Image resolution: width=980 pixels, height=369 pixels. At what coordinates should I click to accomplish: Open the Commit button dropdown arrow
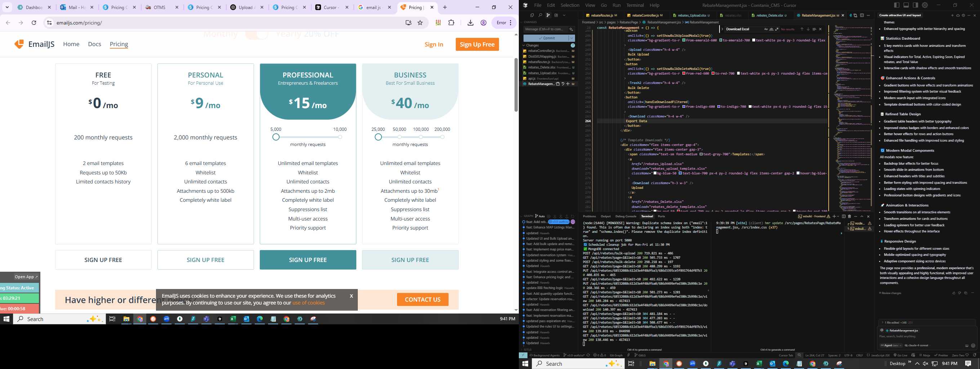(x=572, y=38)
